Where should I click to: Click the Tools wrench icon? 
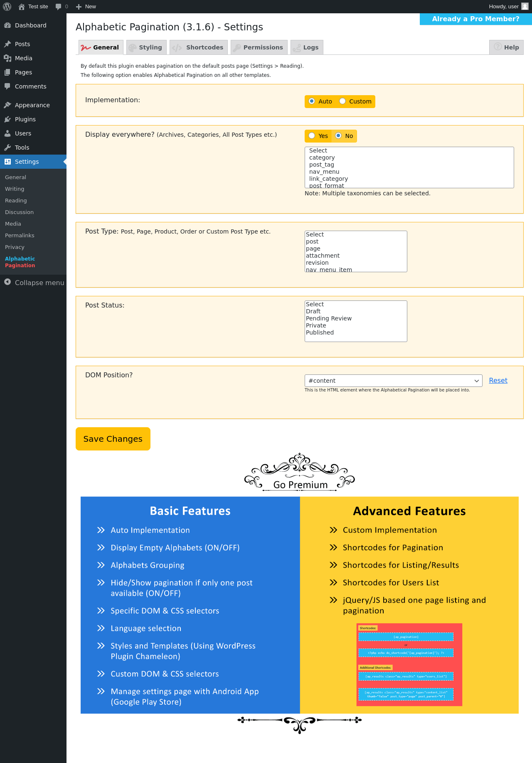tap(7, 148)
